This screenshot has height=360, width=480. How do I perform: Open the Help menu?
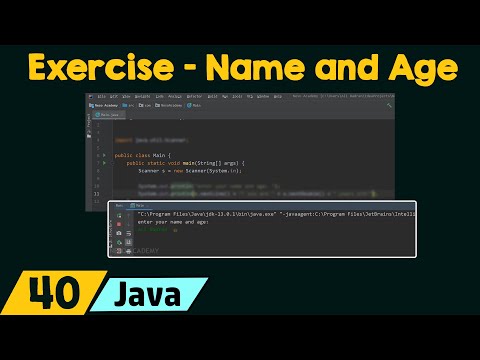[x=278, y=96]
